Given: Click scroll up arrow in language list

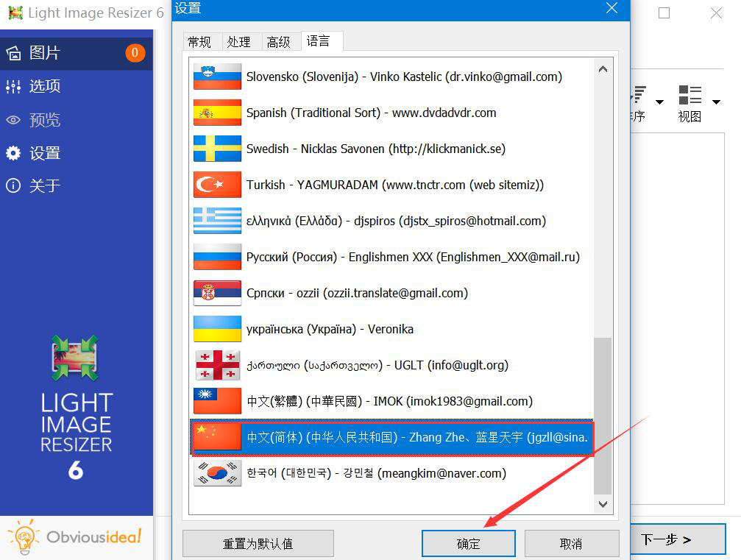Looking at the screenshot, I should pyautogui.click(x=603, y=69).
